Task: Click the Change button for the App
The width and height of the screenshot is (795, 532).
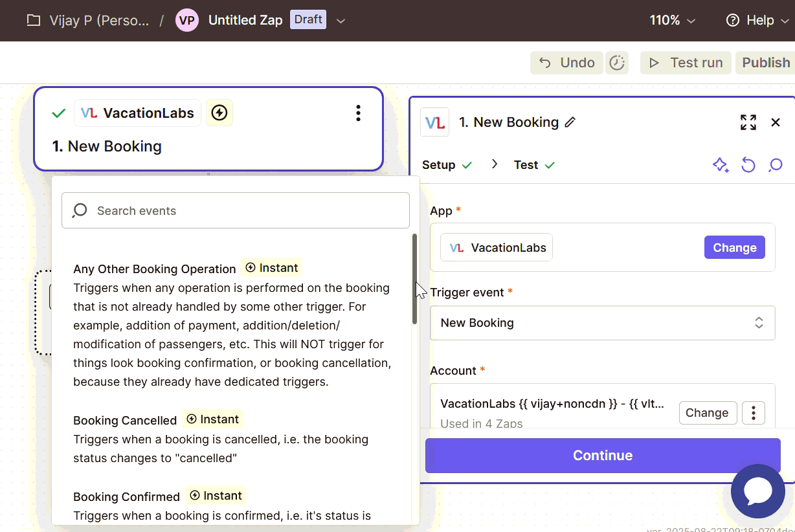Action: pyautogui.click(x=734, y=248)
